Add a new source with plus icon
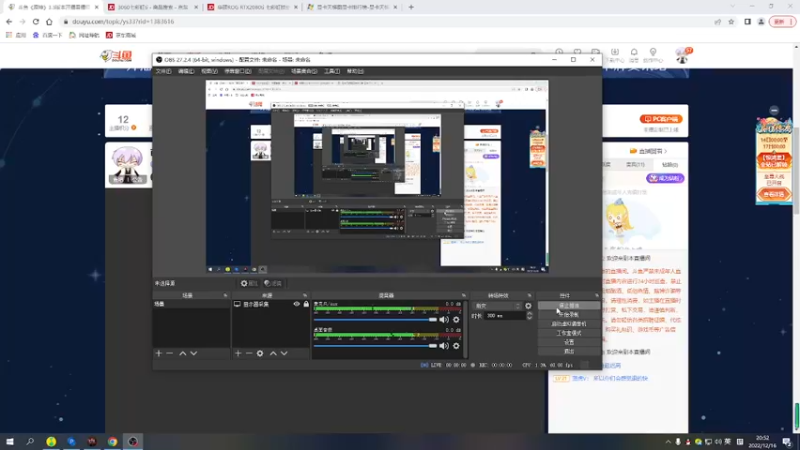 click(x=238, y=353)
